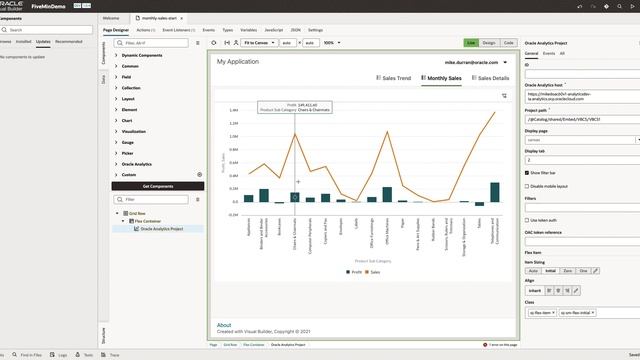
Task: Click the canvas width bracket icon
Action: (x=227, y=42)
